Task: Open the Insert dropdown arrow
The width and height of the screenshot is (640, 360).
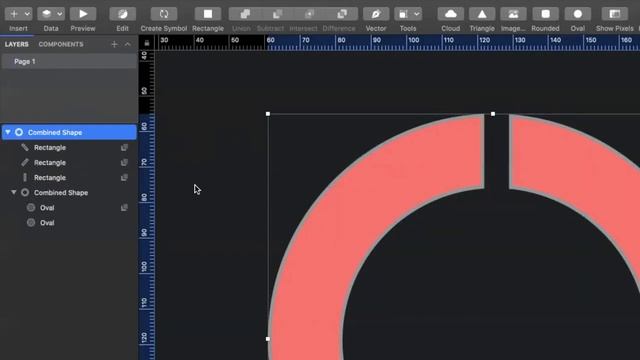Action: coord(27,14)
